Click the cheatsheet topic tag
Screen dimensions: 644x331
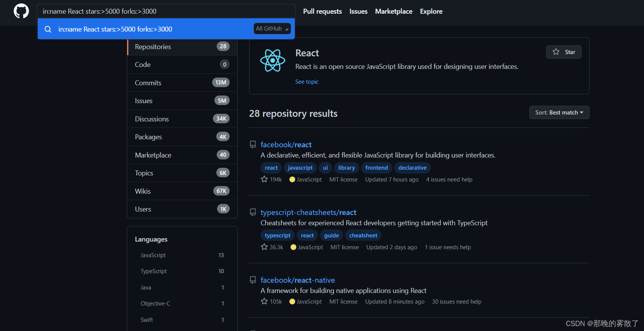(x=363, y=236)
